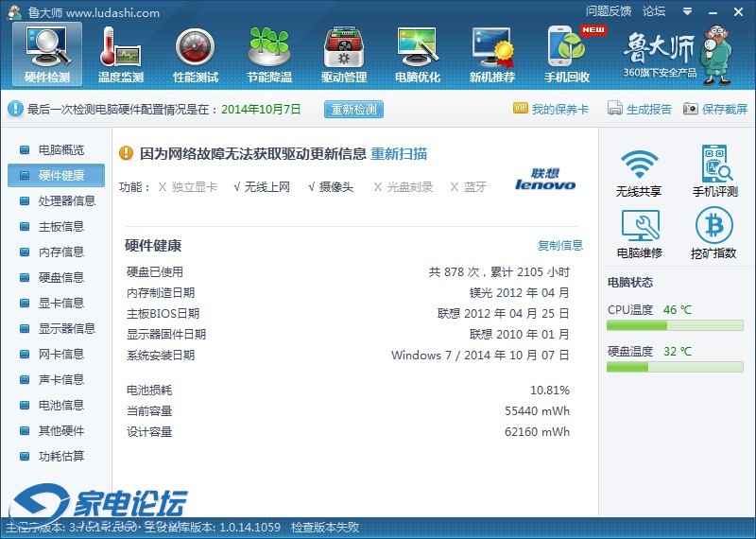The width and height of the screenshot is (756, 539).
Task: Click the Lenovo brand logo
Action: 545,180
